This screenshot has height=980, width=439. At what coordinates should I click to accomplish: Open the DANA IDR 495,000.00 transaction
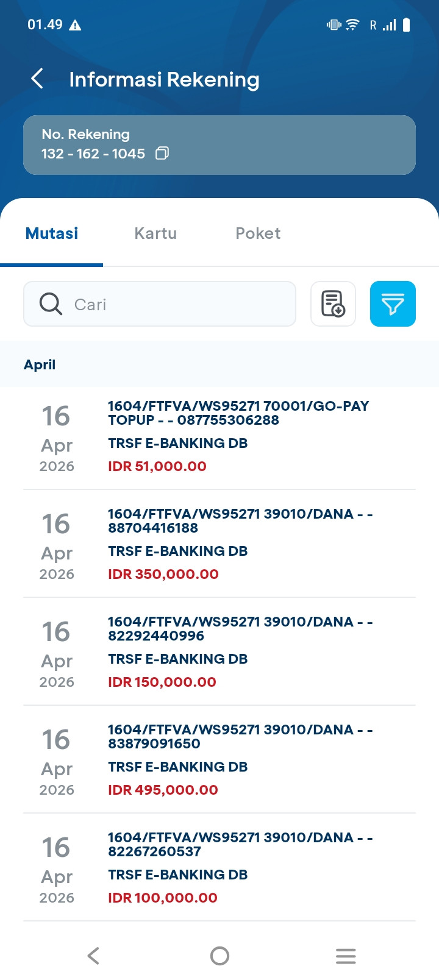coord(220,759)
